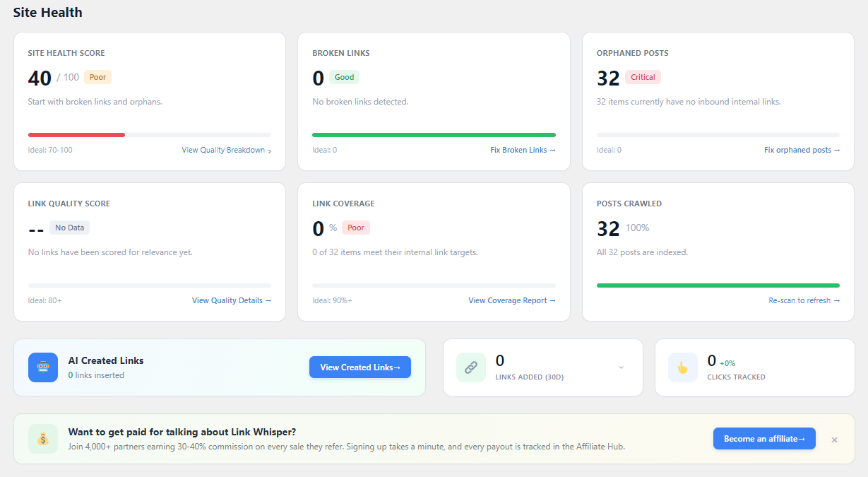Click the green Posts Crawled progress bar
The image size is (868, 477).
coord(718,285)
